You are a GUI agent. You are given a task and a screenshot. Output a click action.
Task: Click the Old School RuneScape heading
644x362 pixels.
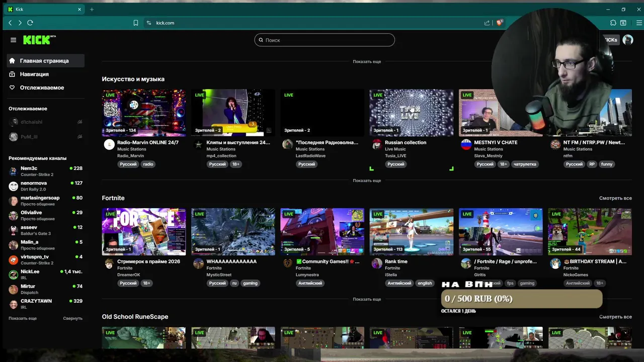coord(135,317)
